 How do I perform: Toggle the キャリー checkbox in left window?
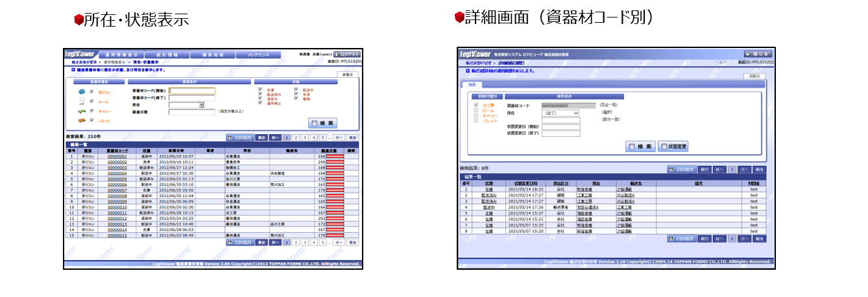coord(92,111)
